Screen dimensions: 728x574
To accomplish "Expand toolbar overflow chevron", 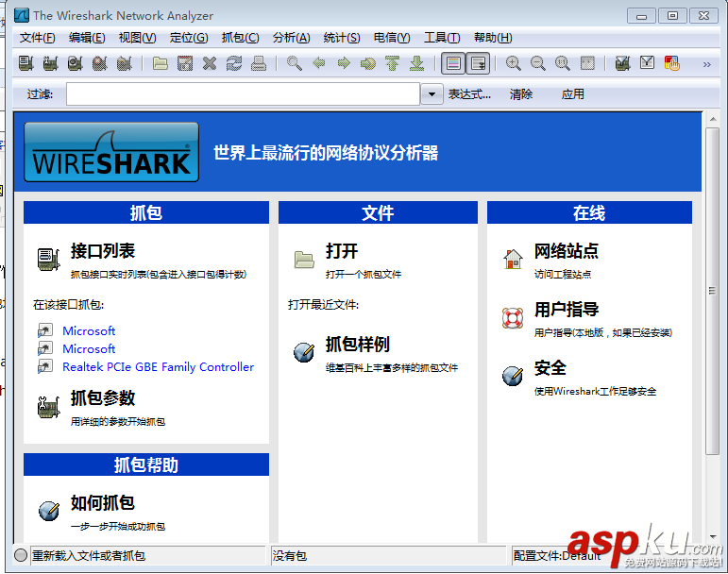I will [706, 64].
